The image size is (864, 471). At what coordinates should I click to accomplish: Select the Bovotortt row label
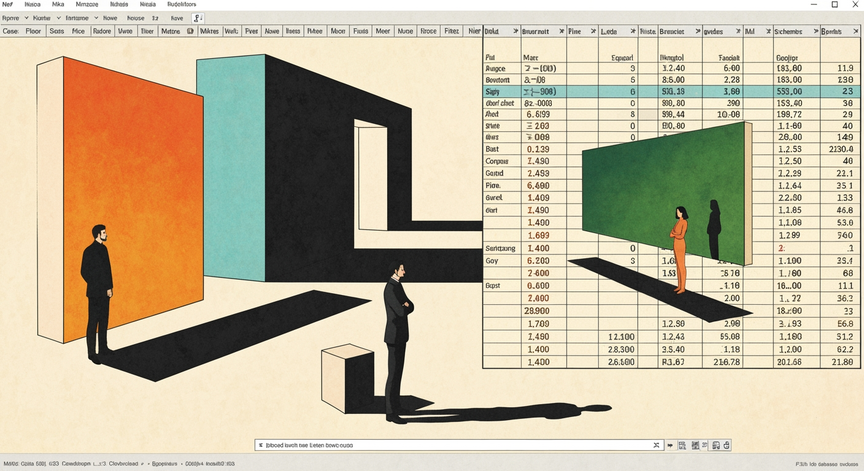[498, 80]
